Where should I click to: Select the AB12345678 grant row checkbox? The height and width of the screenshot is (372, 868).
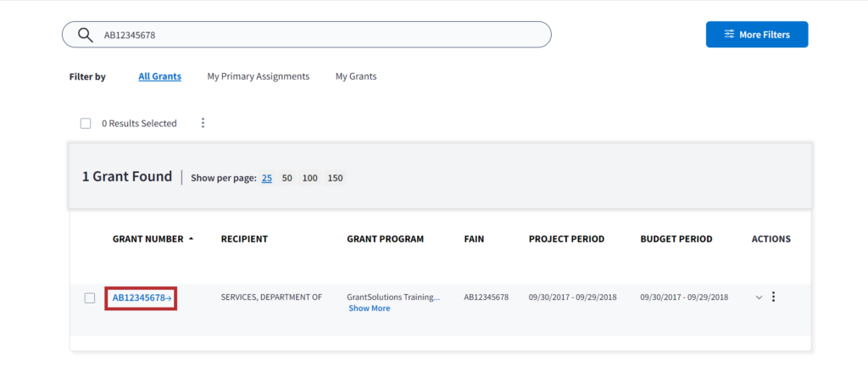[90, 297]
